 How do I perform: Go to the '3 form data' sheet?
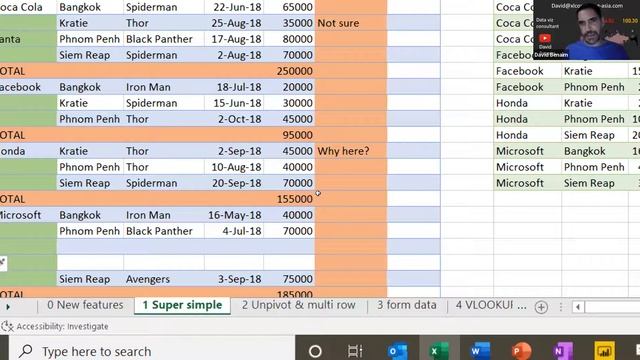[407, 305]
